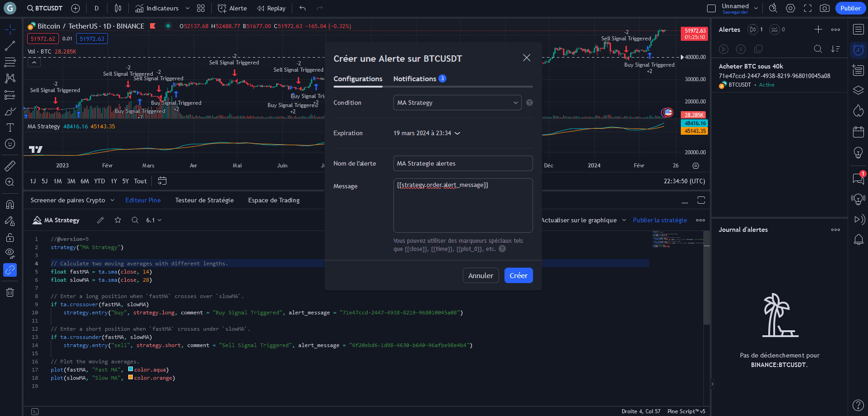The width and height of the screenshot is (868, 416).
Task: Add symbol to compare with plus icon
Action: point(76,8)
